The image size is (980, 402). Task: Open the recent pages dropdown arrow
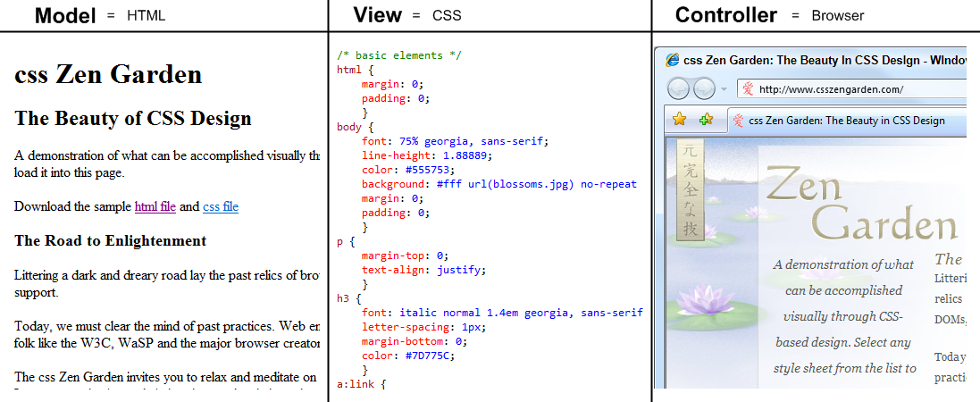724,89
